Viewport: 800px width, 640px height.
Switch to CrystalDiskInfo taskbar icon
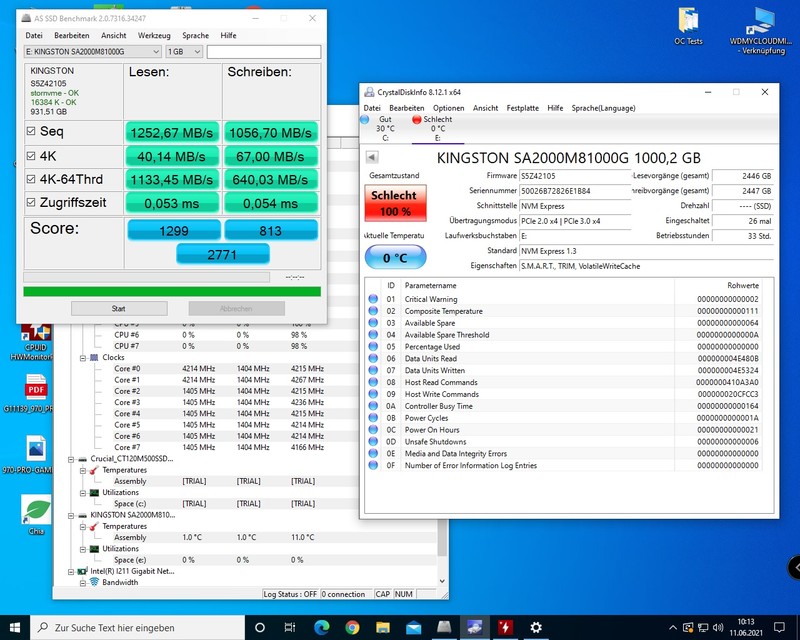(474, 627)
